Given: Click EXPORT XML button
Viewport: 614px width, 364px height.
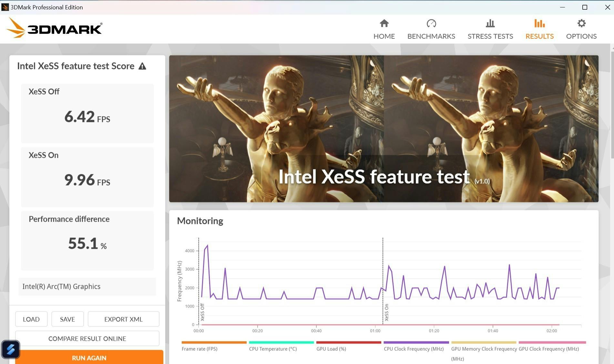Looking at the screenshot, I should coord(123,319).
